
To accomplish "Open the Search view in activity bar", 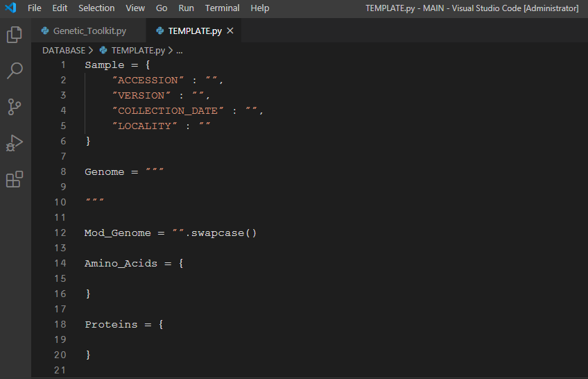I will (x=15, y=71).
